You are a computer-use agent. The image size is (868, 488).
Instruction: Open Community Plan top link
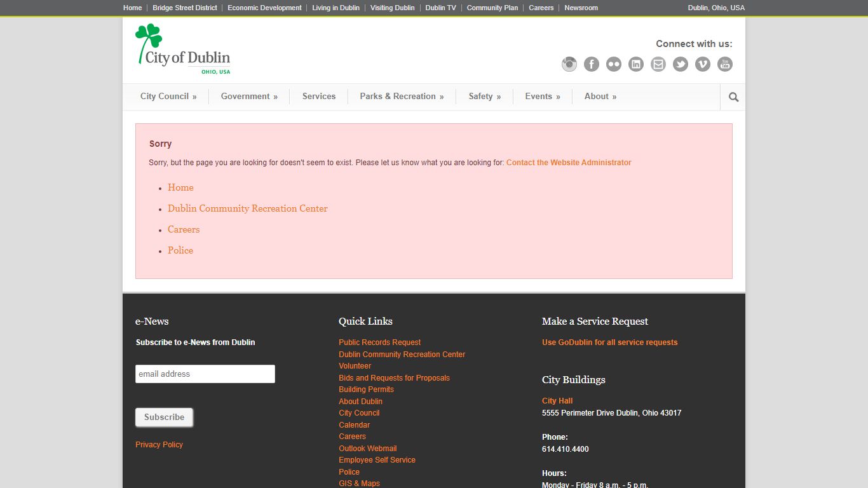pos(492,8)
